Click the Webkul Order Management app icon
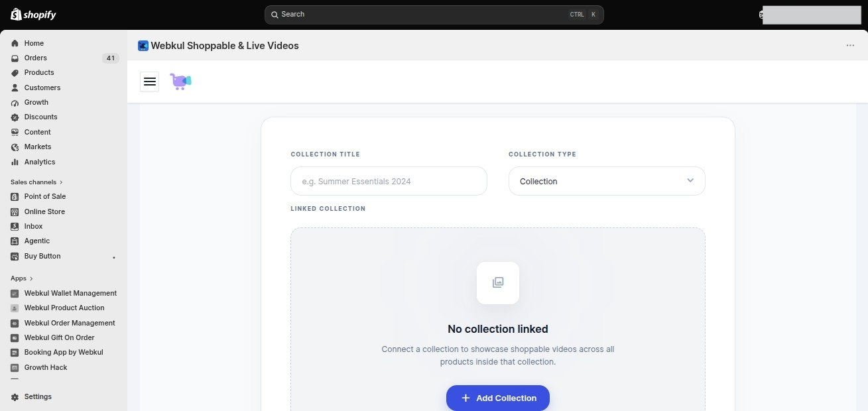The height and width of the screenshot is (411, 868). [15, 323]
